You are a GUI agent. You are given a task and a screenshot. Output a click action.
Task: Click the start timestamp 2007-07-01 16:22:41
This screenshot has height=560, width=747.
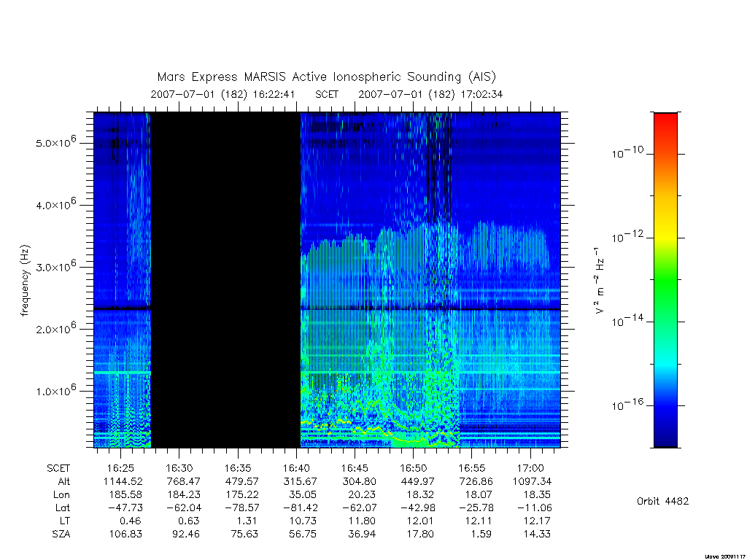223,94
